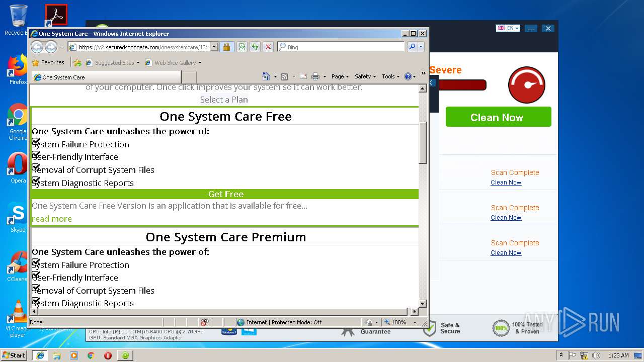The image size is (644, 362).
Task: Click the vertical scrollbar thumb
Action: (x=423, y=143)
